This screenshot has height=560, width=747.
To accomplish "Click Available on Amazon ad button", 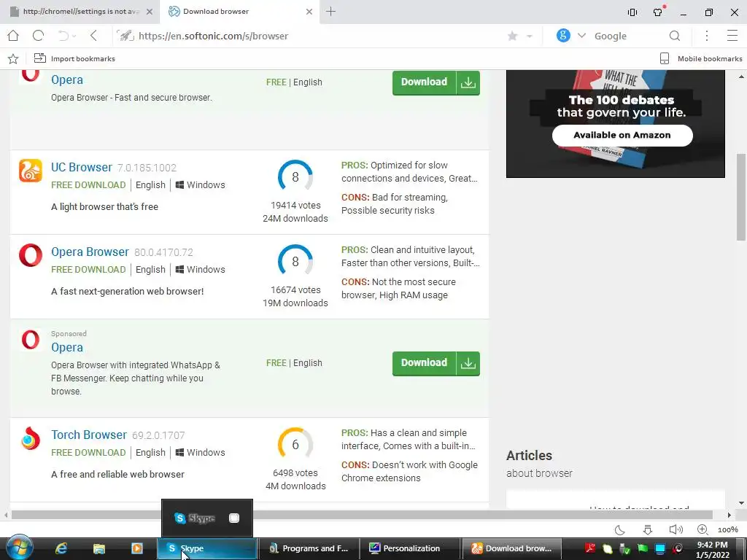I will tap(622, 135).
